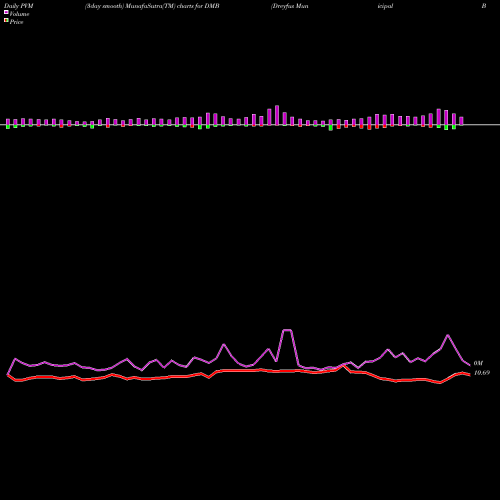Click the green-red Price legend swatch
This screenshot has width=500, height=500.
click(x=6, y=20)
